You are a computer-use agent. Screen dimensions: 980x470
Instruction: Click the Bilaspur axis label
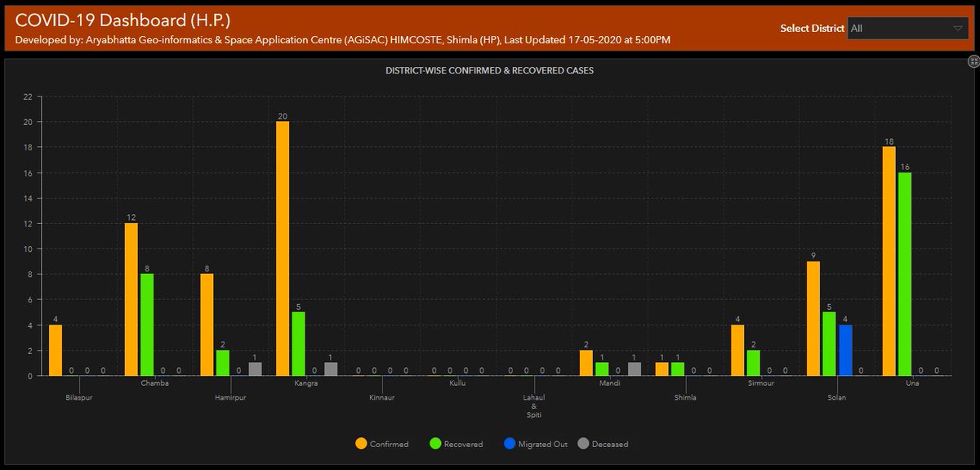pyautogui.click(x=80, y=396)
